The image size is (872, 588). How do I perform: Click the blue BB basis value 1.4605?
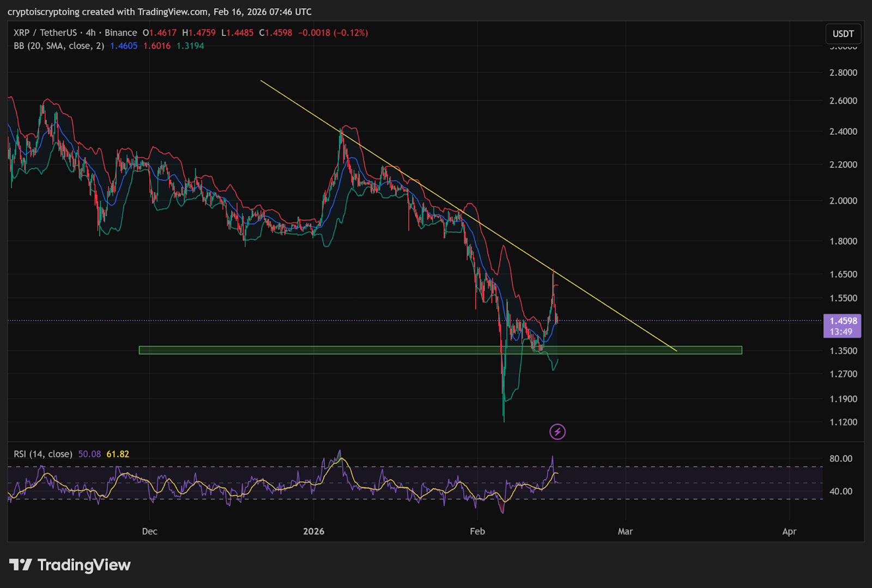(124, 46)
